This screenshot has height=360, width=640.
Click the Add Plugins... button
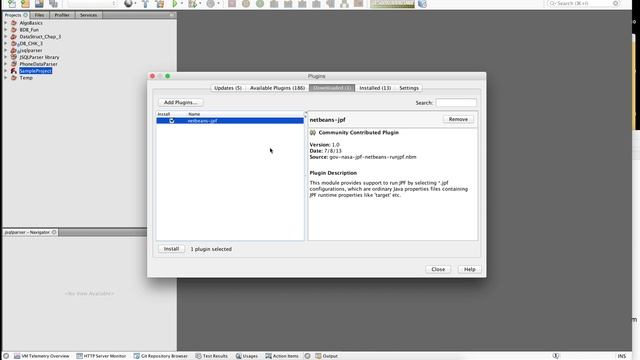(x=180, y=102)
